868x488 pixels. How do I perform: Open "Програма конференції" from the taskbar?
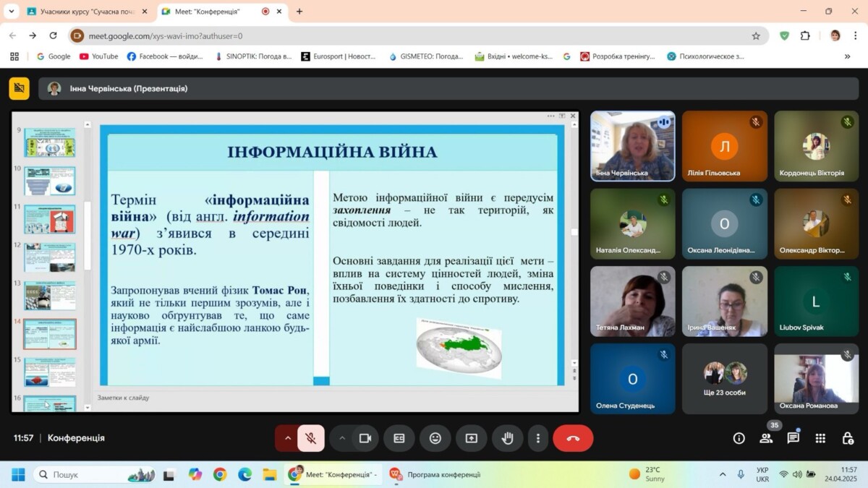tap(435, 474)
